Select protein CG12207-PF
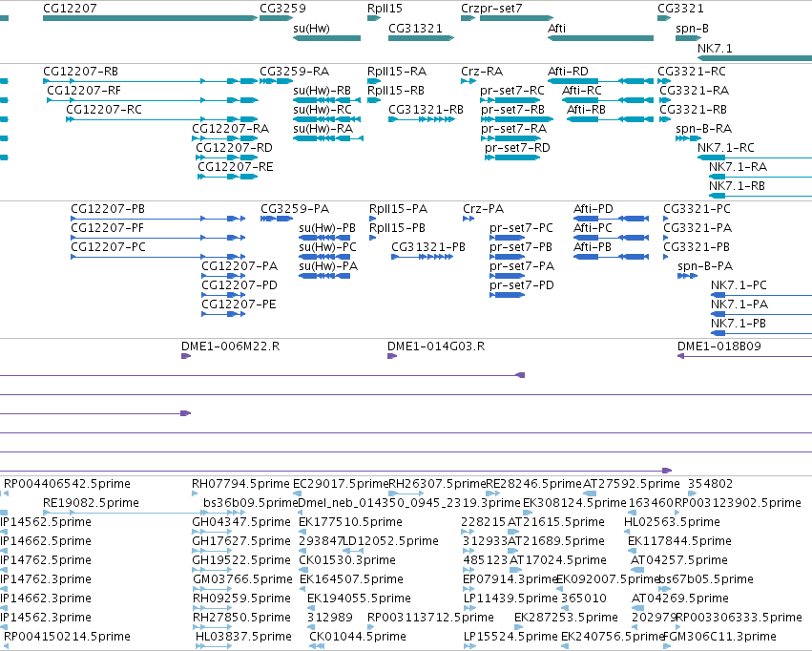The width and height of the screenshot is (812, 651). (x=107, y=228)
